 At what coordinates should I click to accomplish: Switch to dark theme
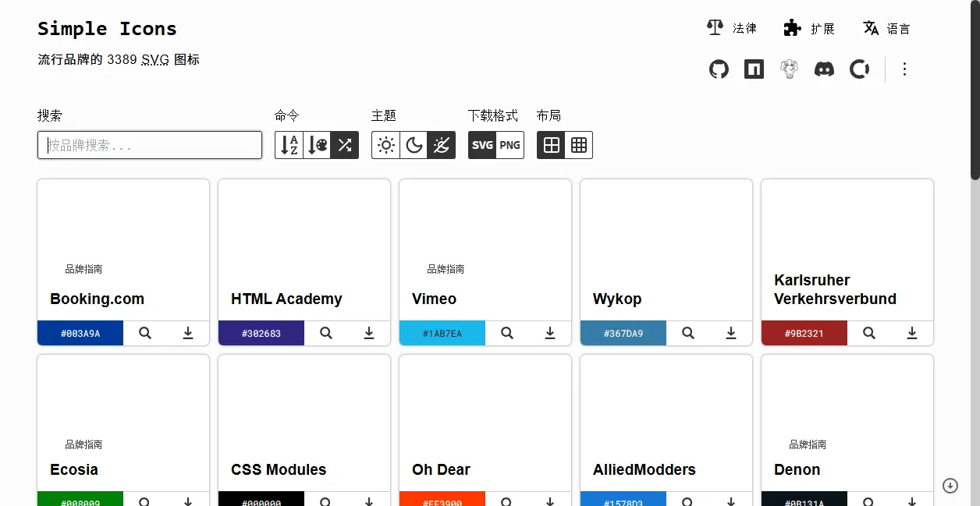point(414,145)
